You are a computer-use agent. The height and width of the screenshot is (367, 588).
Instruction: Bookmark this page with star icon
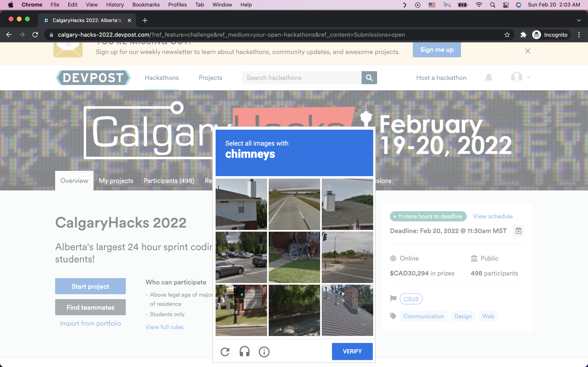[x=507, y=35]
